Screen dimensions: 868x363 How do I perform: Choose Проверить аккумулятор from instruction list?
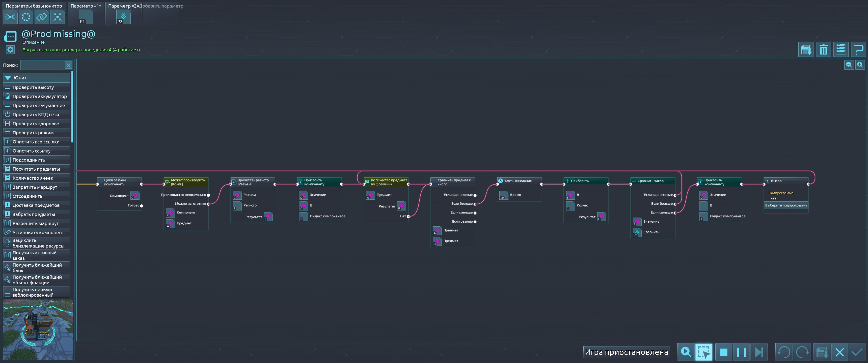click(x=39, y=96)
